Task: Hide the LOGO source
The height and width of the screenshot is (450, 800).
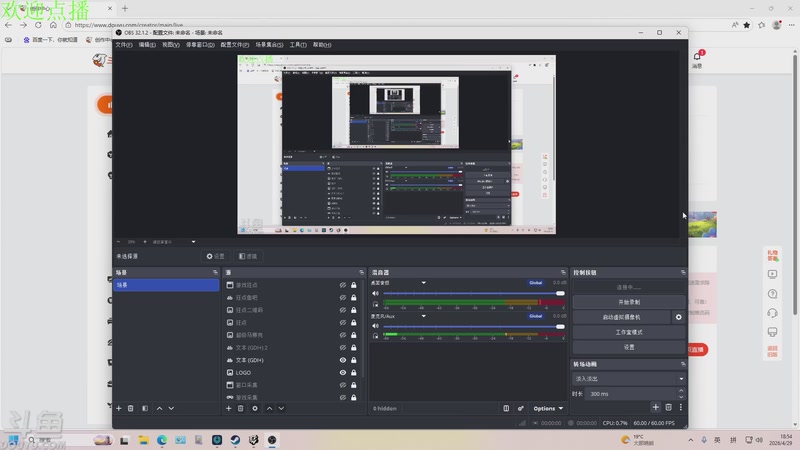Action: click(343, 372)
